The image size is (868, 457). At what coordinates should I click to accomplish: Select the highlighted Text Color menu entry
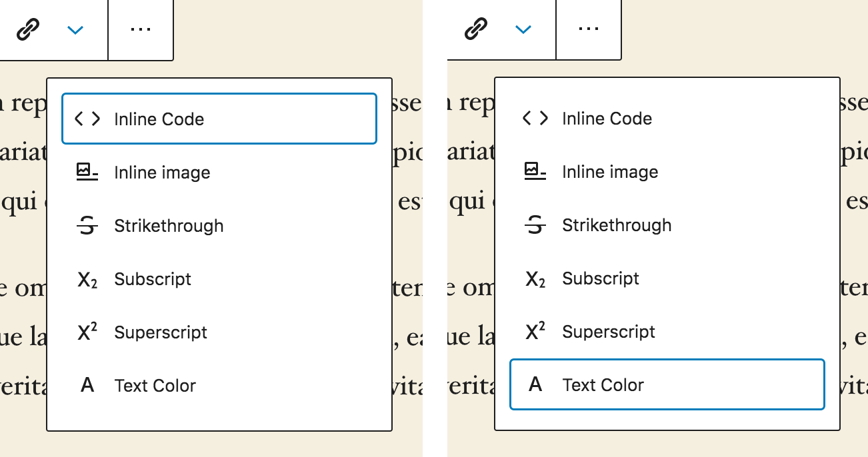point(603,385)
